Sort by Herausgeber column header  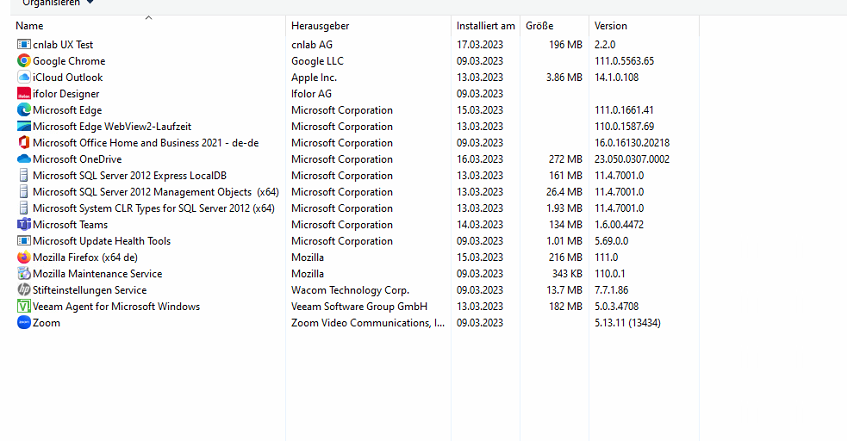(320, 25)
